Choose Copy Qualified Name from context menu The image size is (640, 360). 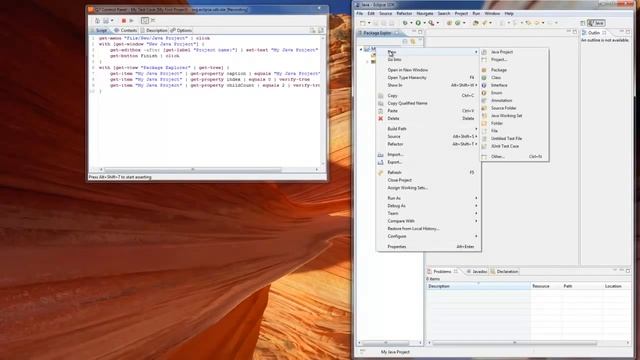coord(428,103)
